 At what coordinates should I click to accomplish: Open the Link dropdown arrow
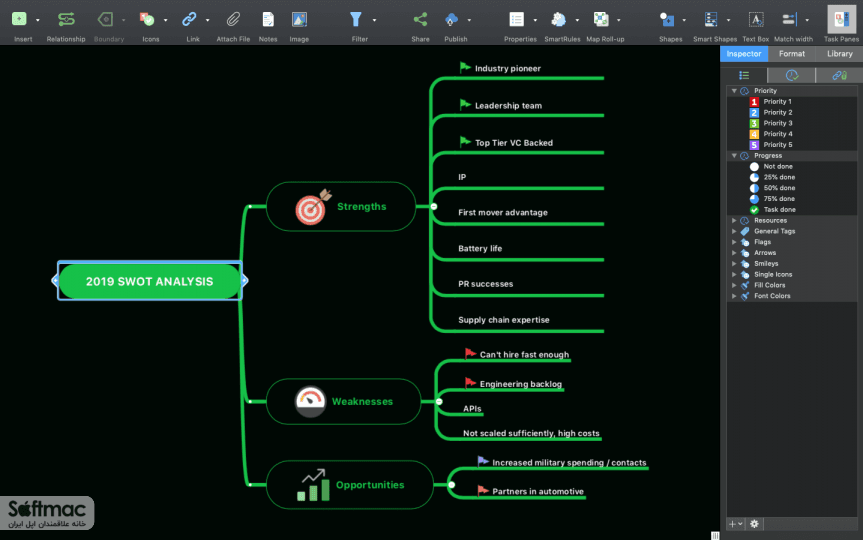pyautogui.click(x=207, y=20)
